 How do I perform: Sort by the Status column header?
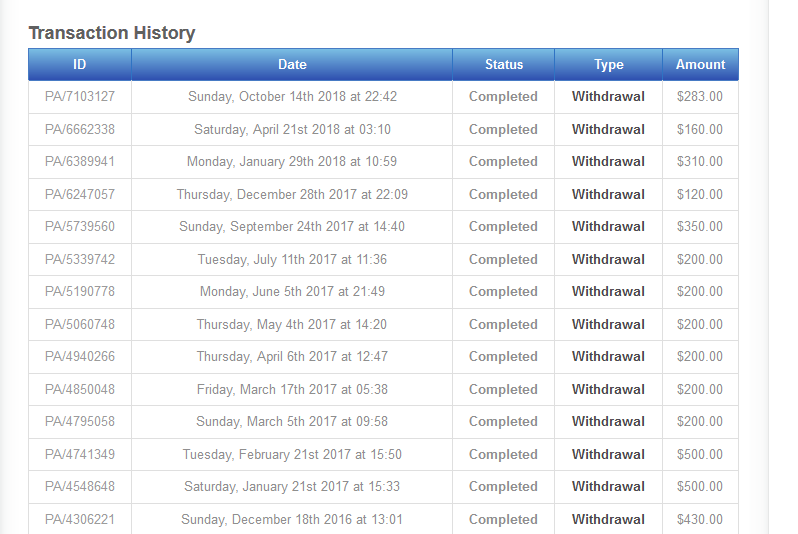(x=503, y=64)
